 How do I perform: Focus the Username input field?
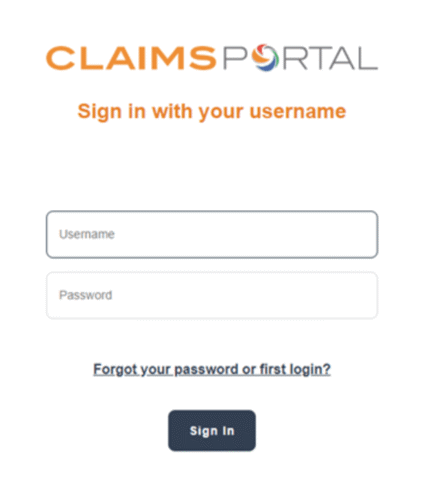tap(212, 234)
